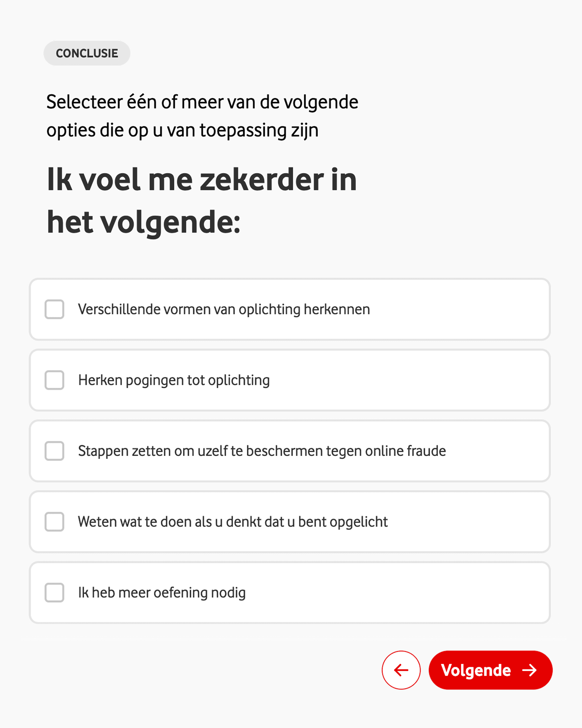Click the CONCLUSIE badge

click(x=87, y=53)
